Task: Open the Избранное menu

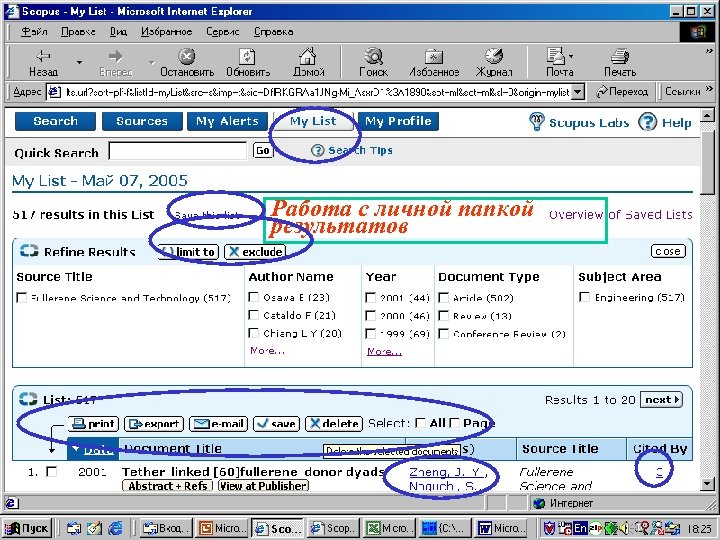Action: click(x=166, y=32)
